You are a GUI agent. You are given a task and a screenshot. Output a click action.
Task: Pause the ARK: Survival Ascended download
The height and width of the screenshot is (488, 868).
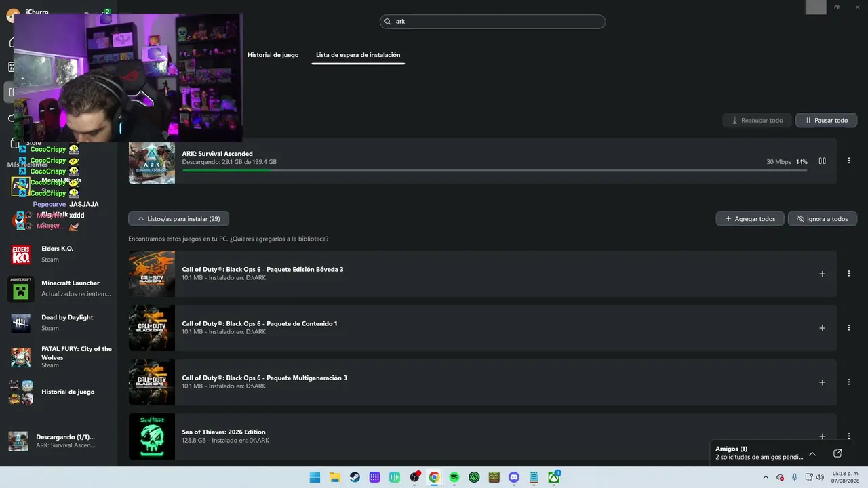(x=822, y=161)
